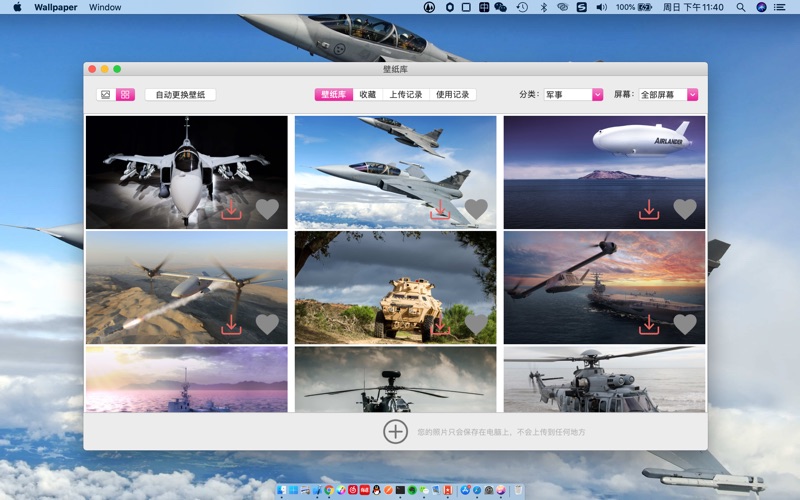Switch to single-image view mode
Screen dimensions: 800x500
tap(106, 94)
